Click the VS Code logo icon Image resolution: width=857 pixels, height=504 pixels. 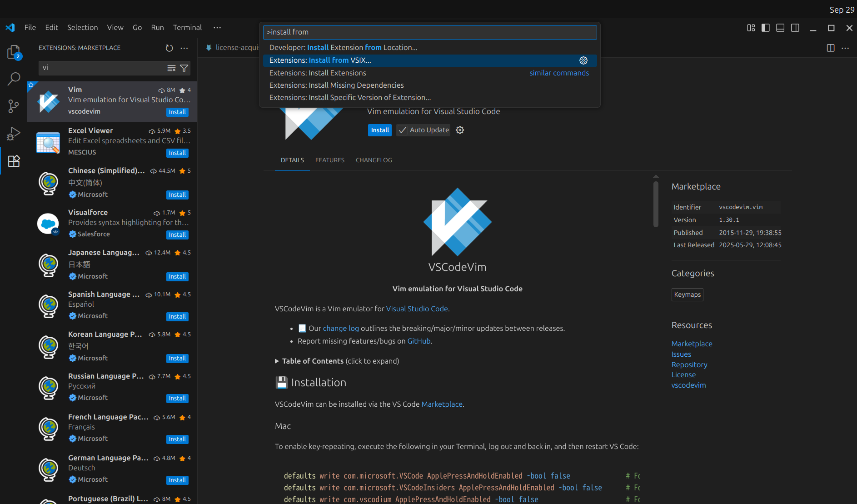[10, 28]
